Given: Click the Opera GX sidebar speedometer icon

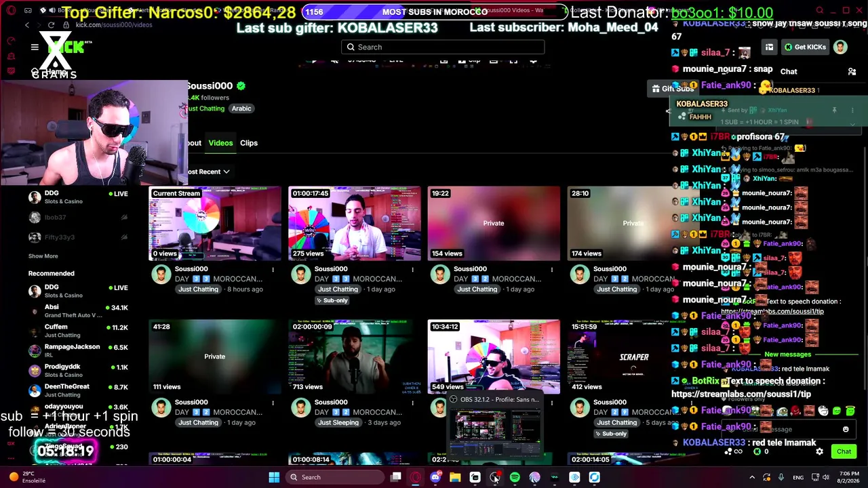Looking at the screenshot, I should point(11,41).
